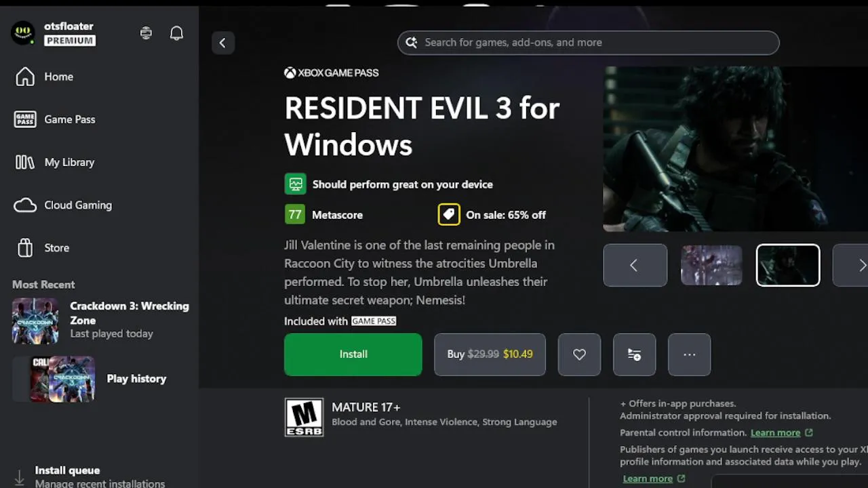Screen dimensions: 868x488
Task: Open Crackdown 3: Wrecking Zone recent game
Action: [x=100, y=321]
